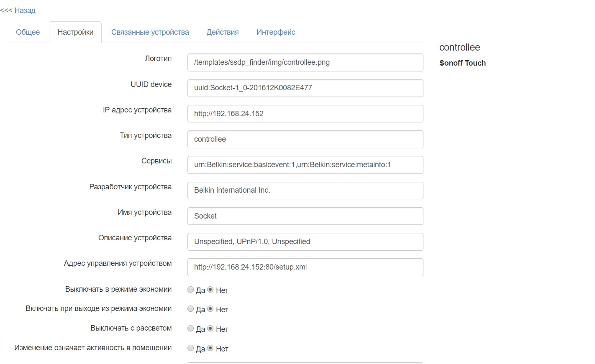
Task: Choose Нет for Выключать с рассветом
Action: pos(210,328)
